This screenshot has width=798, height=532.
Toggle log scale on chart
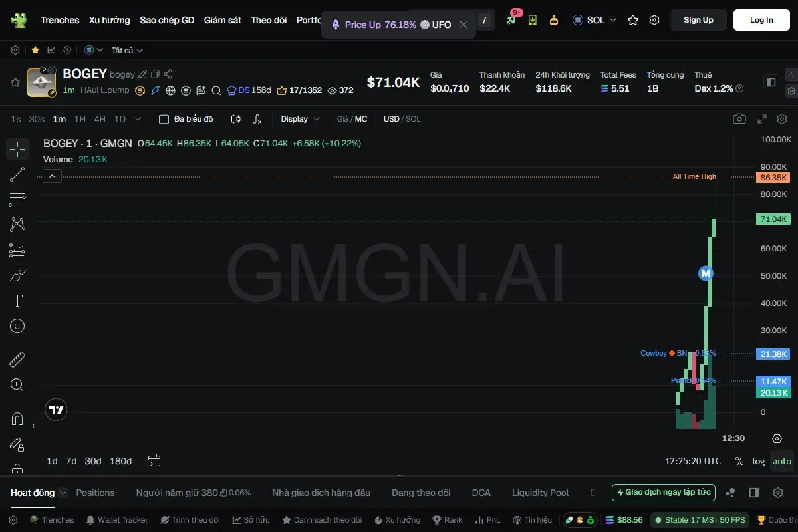tap(759, 461)
